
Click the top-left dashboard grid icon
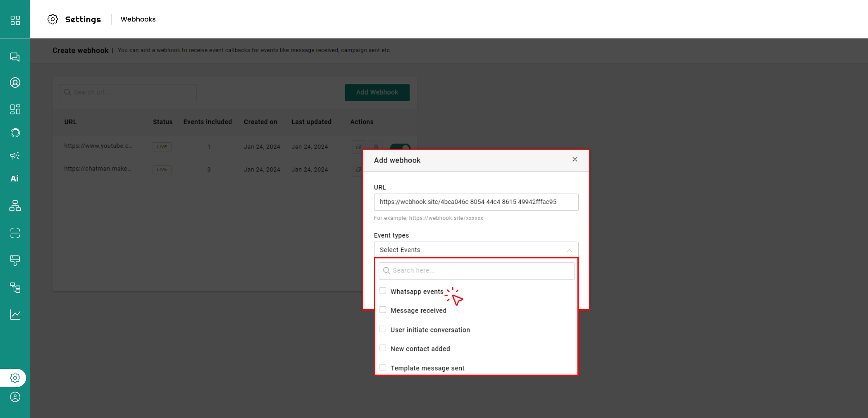[x=15, y=20]
